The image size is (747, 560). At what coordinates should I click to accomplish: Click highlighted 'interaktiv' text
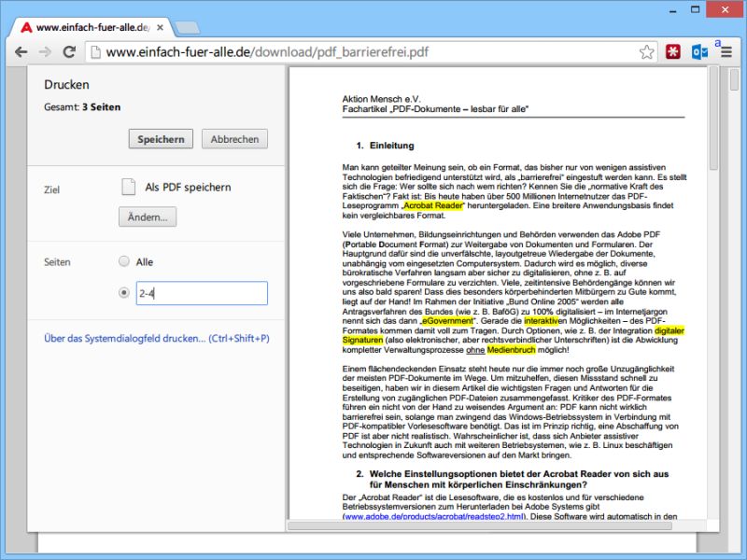coord(542,321)
